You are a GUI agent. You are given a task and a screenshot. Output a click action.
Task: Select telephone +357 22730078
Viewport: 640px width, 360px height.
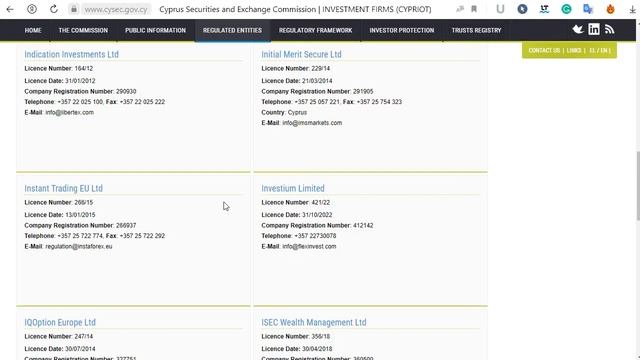[315, 236]
